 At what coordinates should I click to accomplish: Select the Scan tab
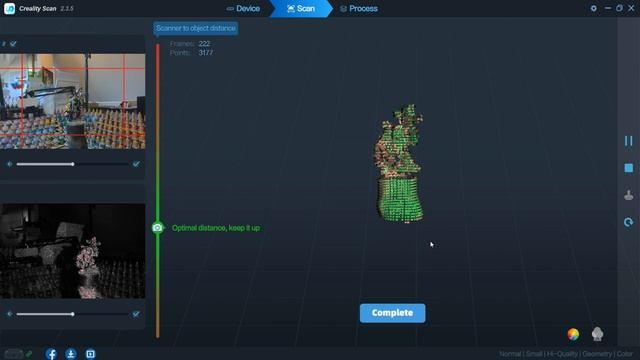point(301,9)
